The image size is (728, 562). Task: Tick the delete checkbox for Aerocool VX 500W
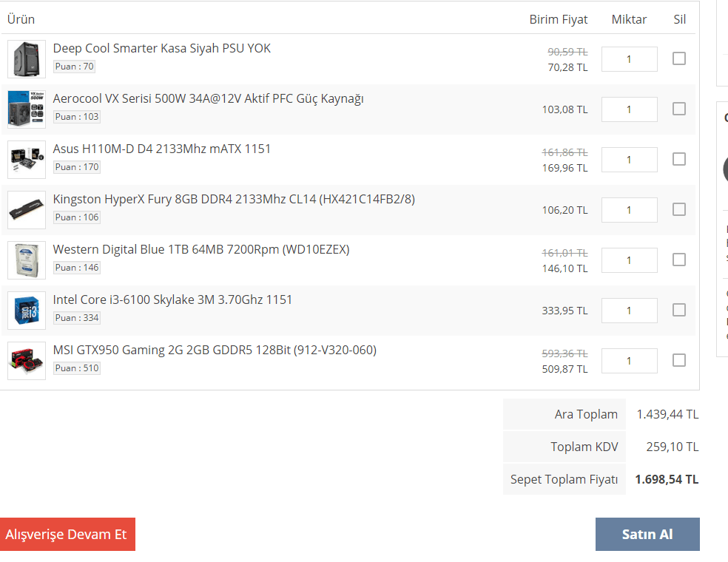[x=678, y=109]
